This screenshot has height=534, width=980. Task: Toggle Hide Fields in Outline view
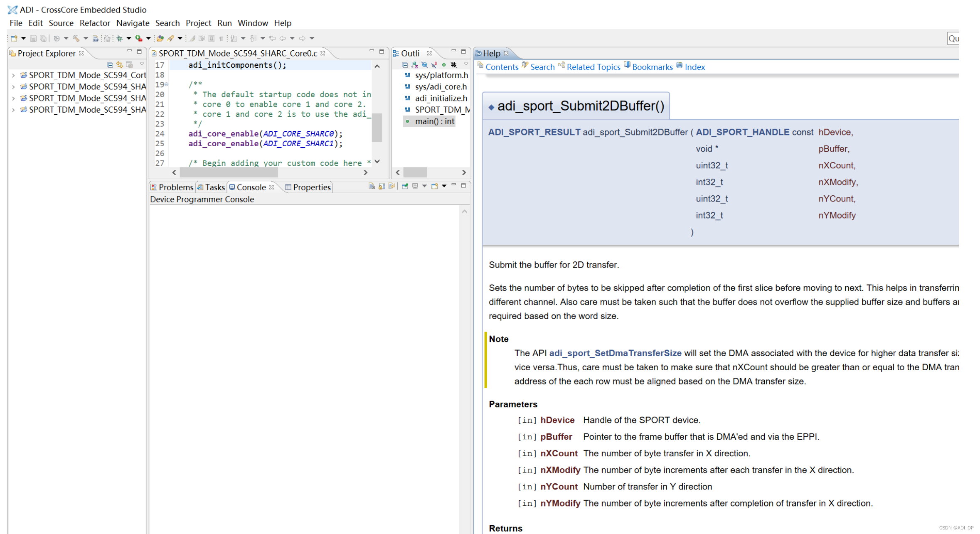tap(424, 65)
